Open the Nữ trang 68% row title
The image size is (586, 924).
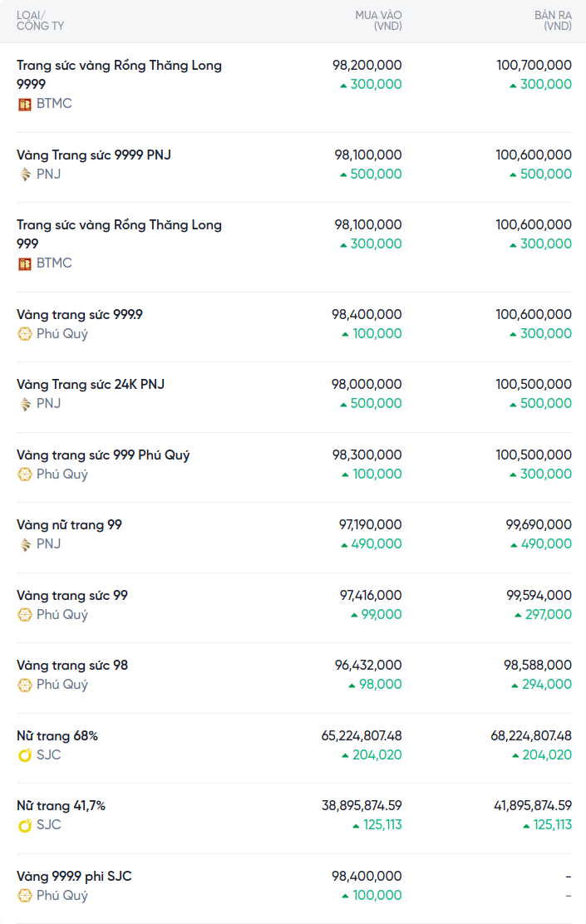(57, 736)
